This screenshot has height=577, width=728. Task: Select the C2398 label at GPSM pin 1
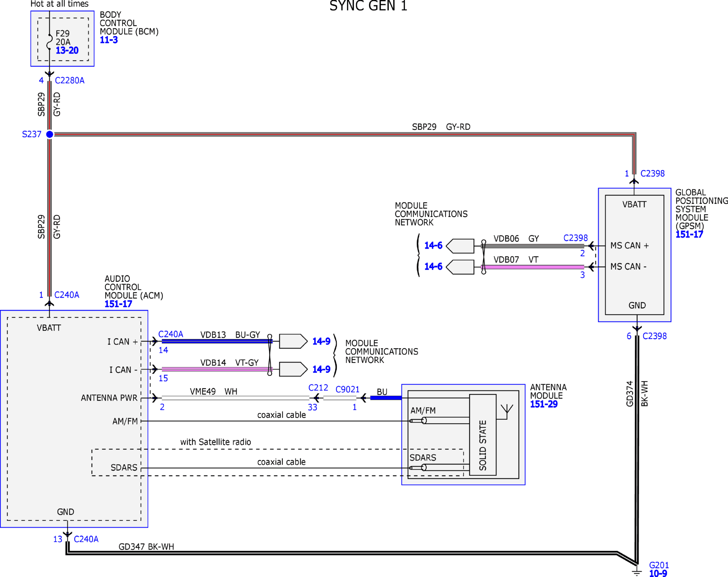[652, 173]
